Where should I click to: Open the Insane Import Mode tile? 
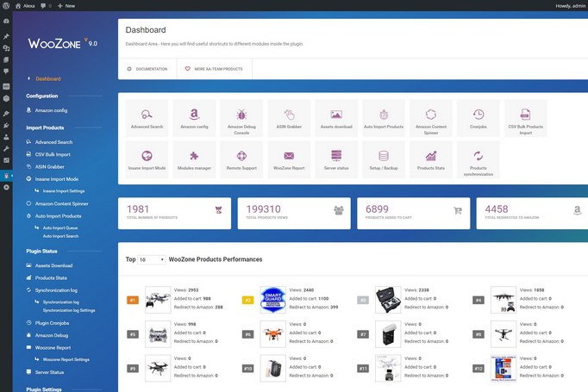[147, 159]
